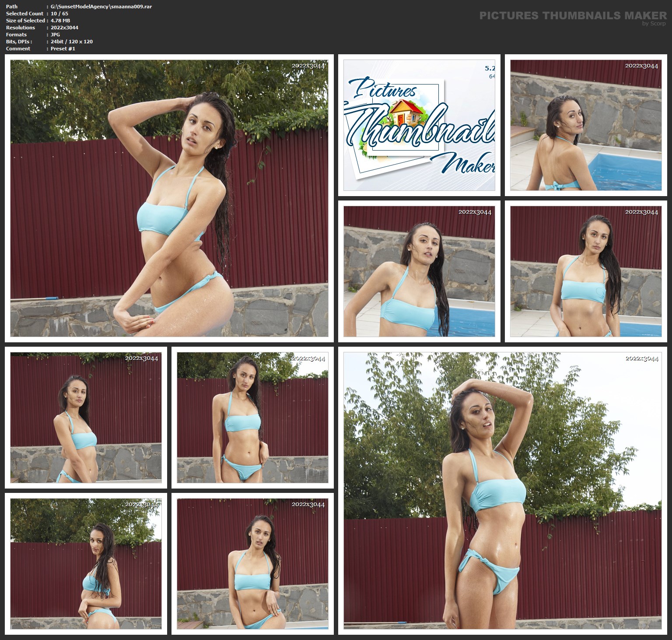
Task: Click the PICTURES THUMBNAILS MAKER header title
Action: coord(573,16)
